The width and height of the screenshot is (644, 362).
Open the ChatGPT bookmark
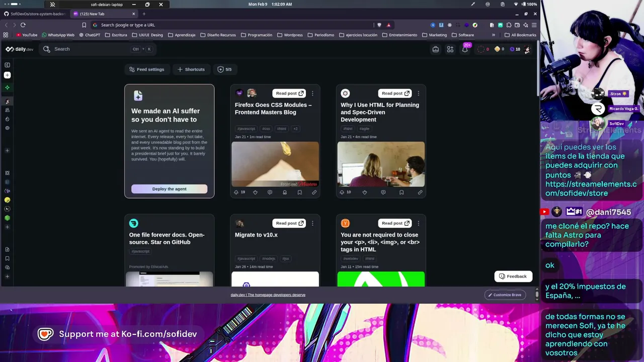click(90, 35)
